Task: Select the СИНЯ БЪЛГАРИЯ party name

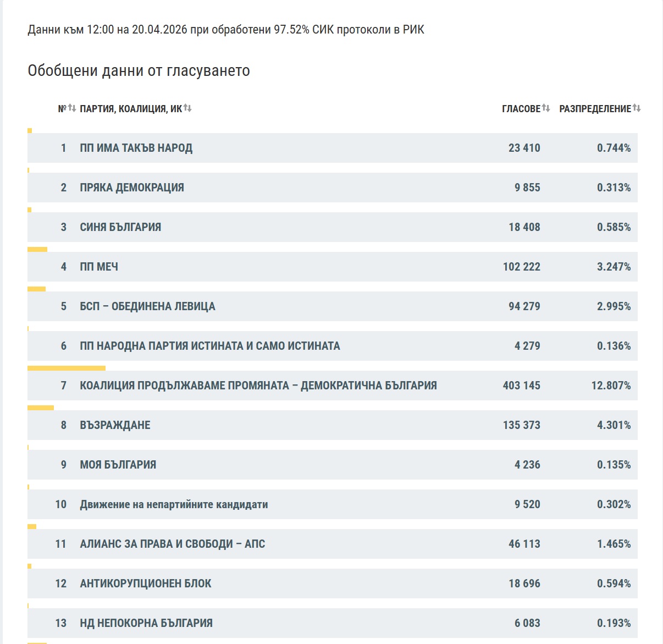Action: point(120,227)
